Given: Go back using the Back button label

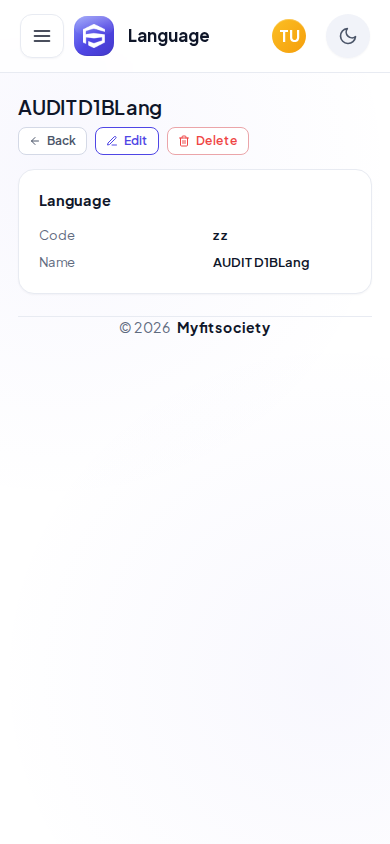Looking at the screenshot, I should point(61,140).
